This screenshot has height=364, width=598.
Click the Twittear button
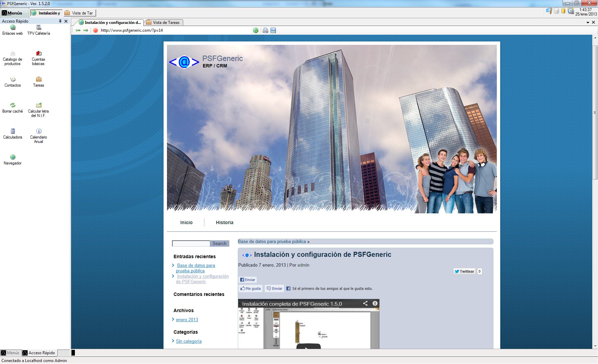[464, 271]
